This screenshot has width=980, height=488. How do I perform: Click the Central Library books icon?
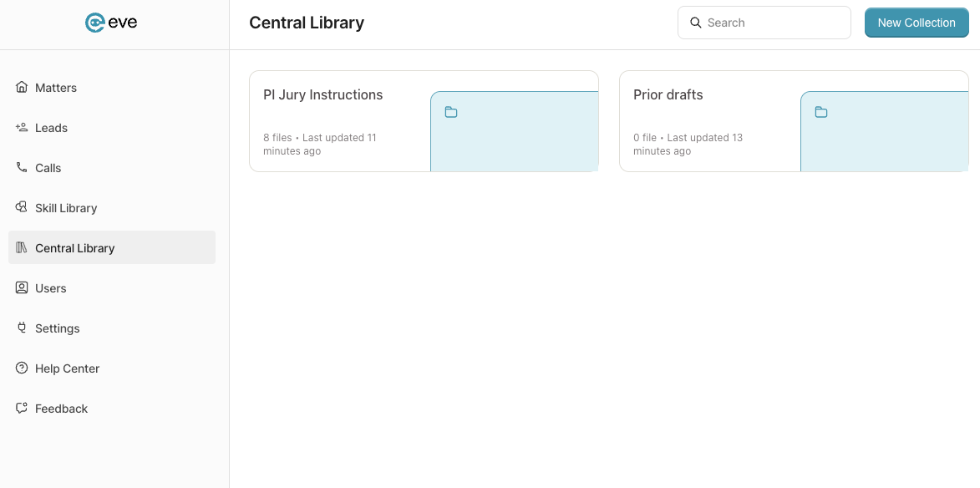point(22,247)
